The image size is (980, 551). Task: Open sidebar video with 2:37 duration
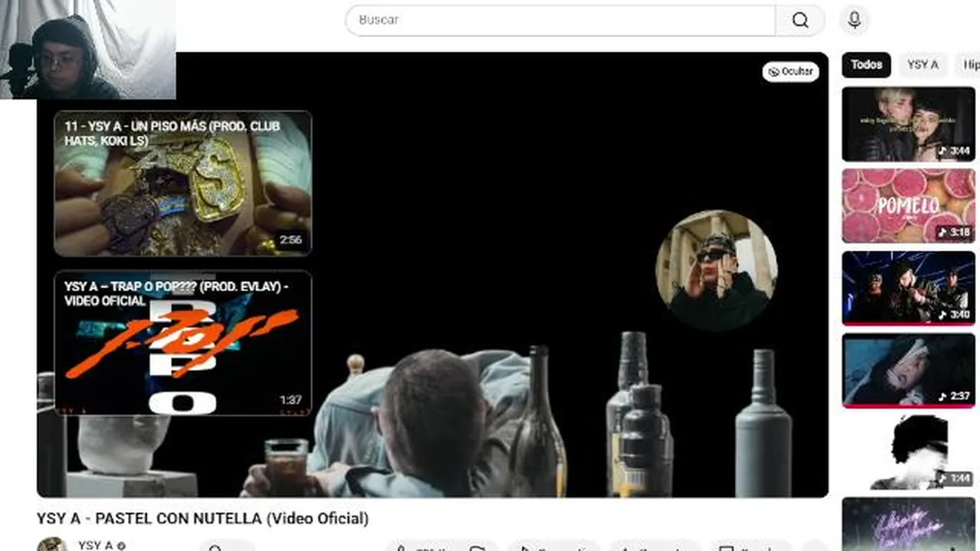(909, 370)
